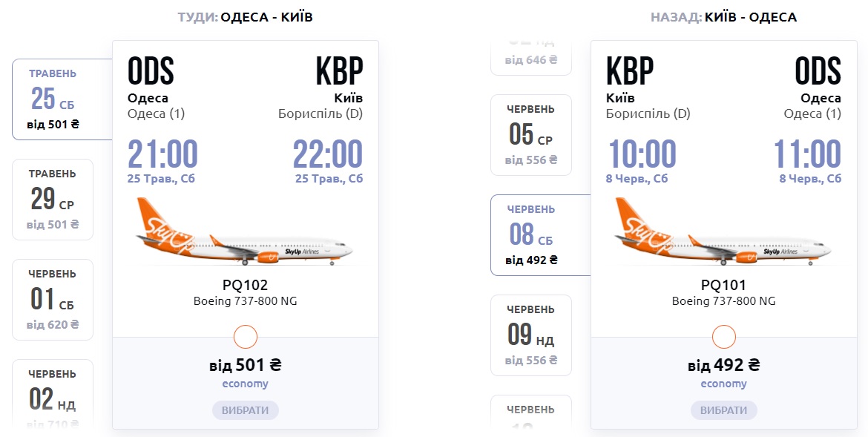This screenshot has height=437, width=868.
Task: Click the economy label under 492 ₴
Action: click(724, 384)
